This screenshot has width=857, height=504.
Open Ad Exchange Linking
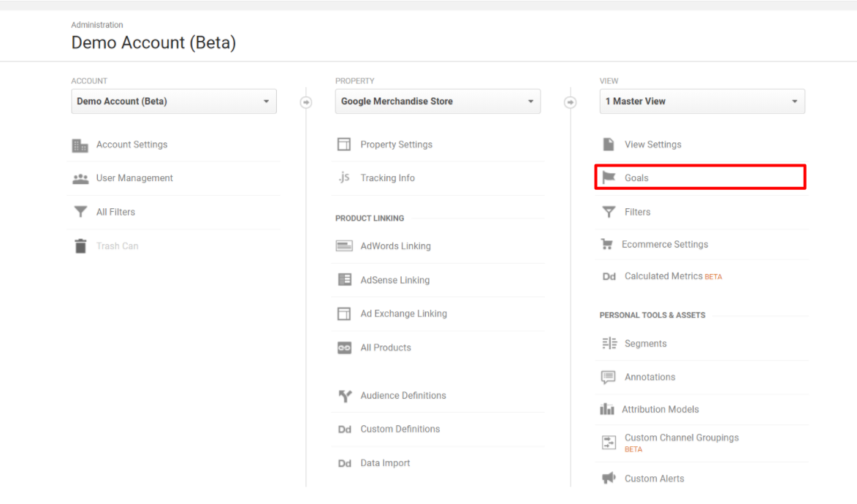pos(403,313)
